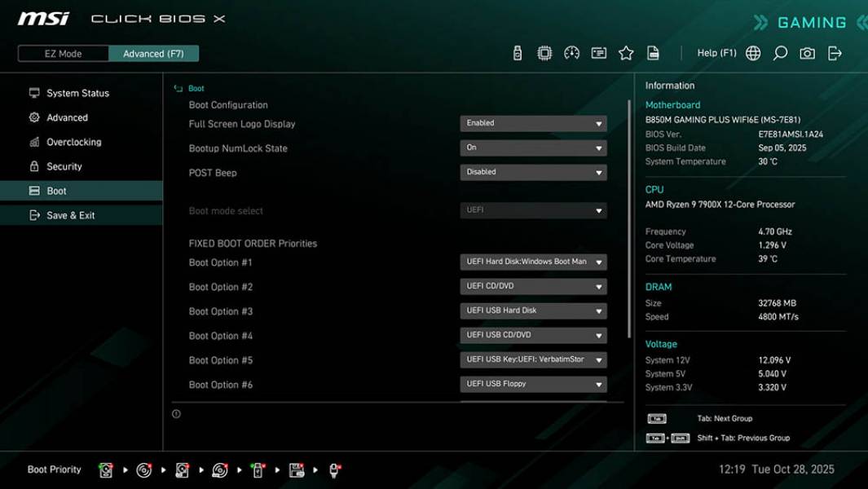Open the language selection globe icon
The height and width of the screenshot is (489, 868).
tap(752, 52)
